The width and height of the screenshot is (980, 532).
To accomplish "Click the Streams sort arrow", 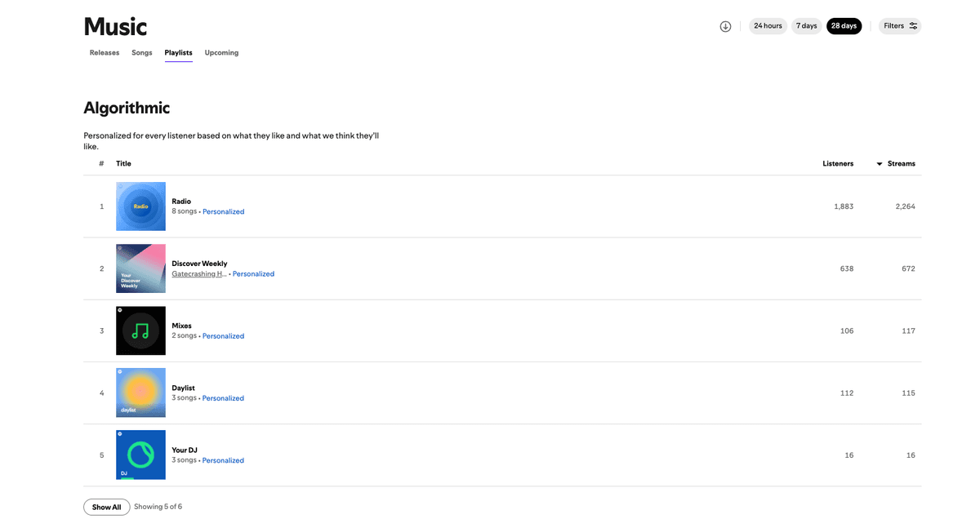I will coord(880,164).
